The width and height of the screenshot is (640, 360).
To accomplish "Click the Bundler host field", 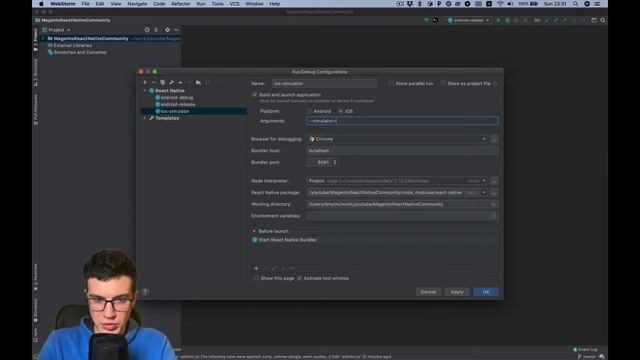I will click(x=402, y=151).
